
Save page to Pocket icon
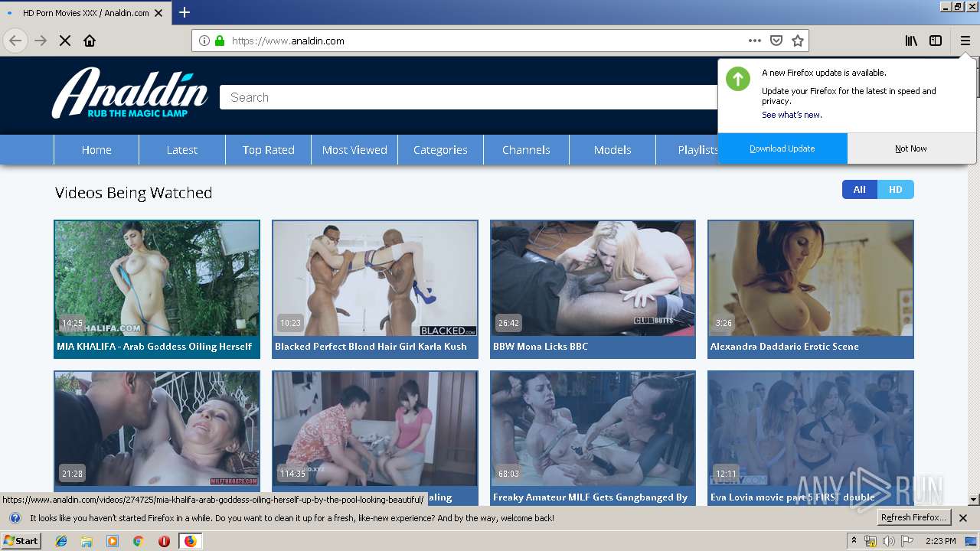(776, 41)
